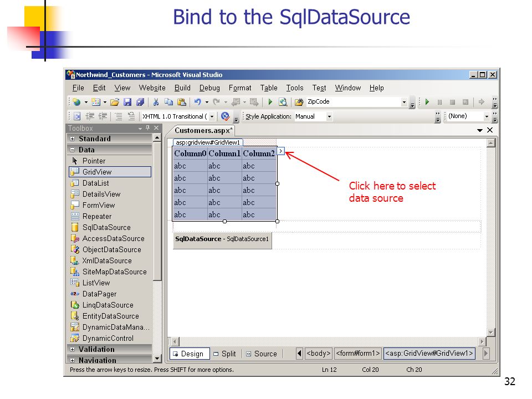Viewport: 532px width, 399px height.
Task: Click the designer vertical scrollbar up arrow
Action: coord(490,143)
